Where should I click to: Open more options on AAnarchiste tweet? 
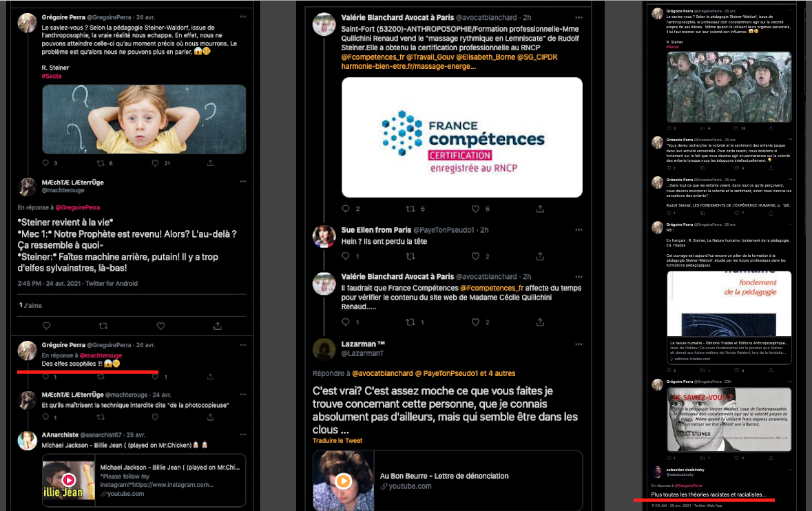click(243, 435)
